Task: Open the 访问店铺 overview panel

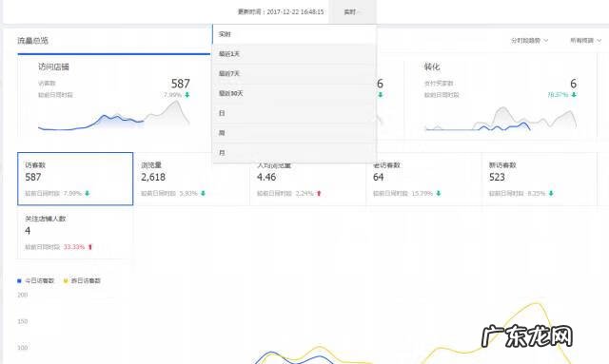Action: (x=114, y=97)
